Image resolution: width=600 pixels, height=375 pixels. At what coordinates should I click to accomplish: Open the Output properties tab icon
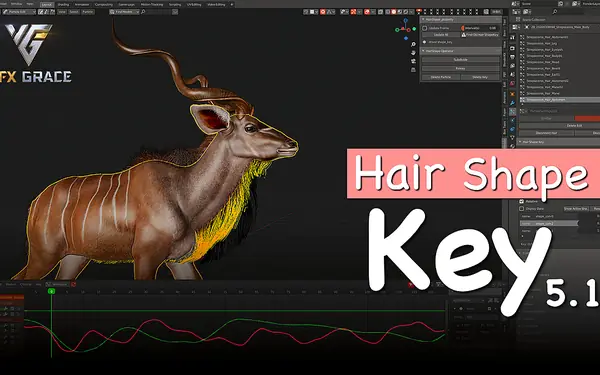tap(512, 57)
